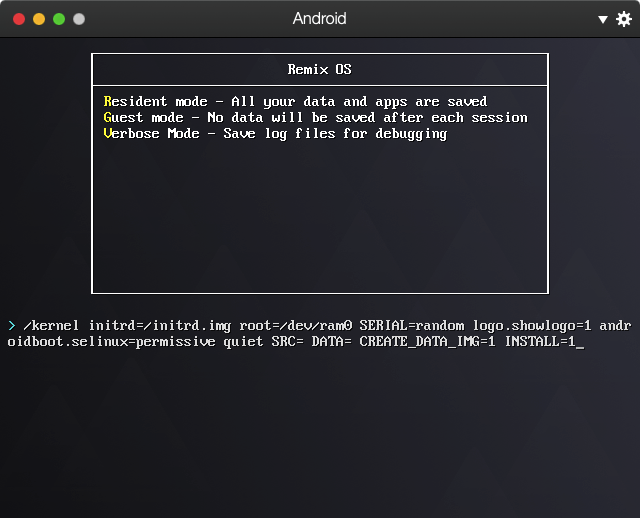Minimize the window with the yellow button

(x=39, y=19)
